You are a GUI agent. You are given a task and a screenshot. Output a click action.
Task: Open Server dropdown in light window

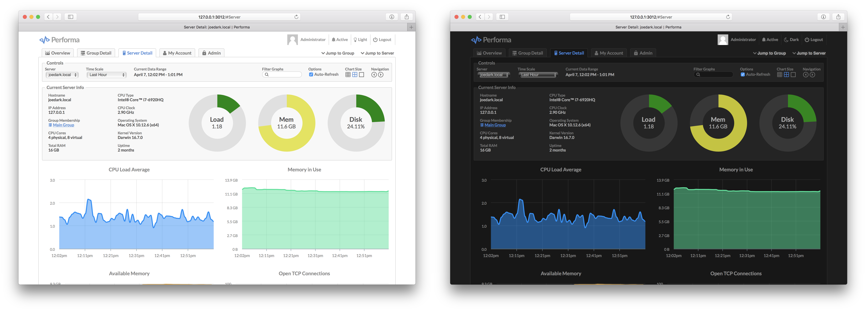coord(62,75)
